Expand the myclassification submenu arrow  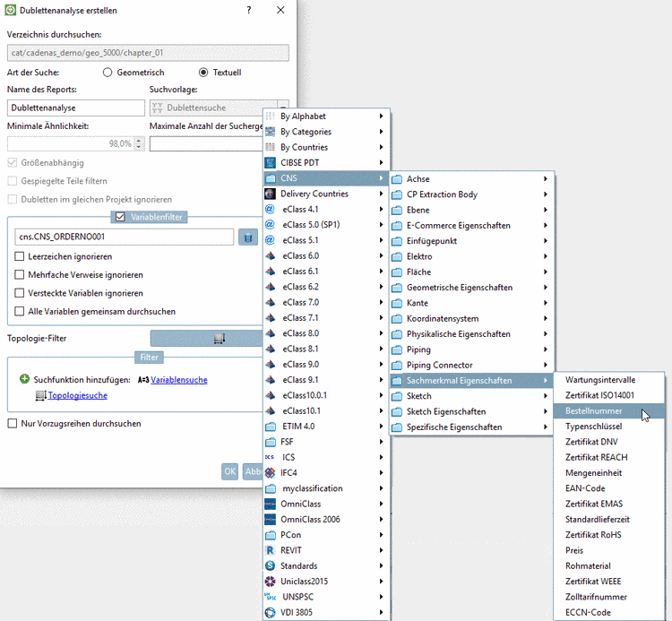[x=381, y=488]
